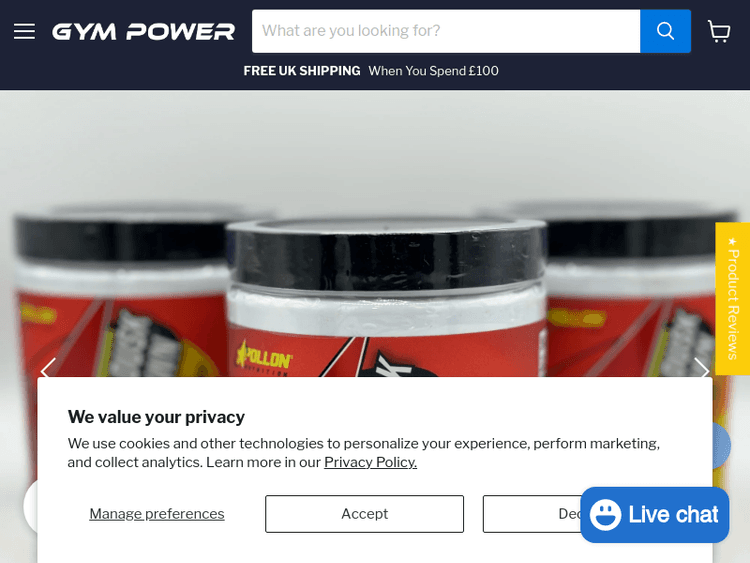Click the blue search magnifier button
The height and width of the screenshot is (563, 750).
point(665,31)
